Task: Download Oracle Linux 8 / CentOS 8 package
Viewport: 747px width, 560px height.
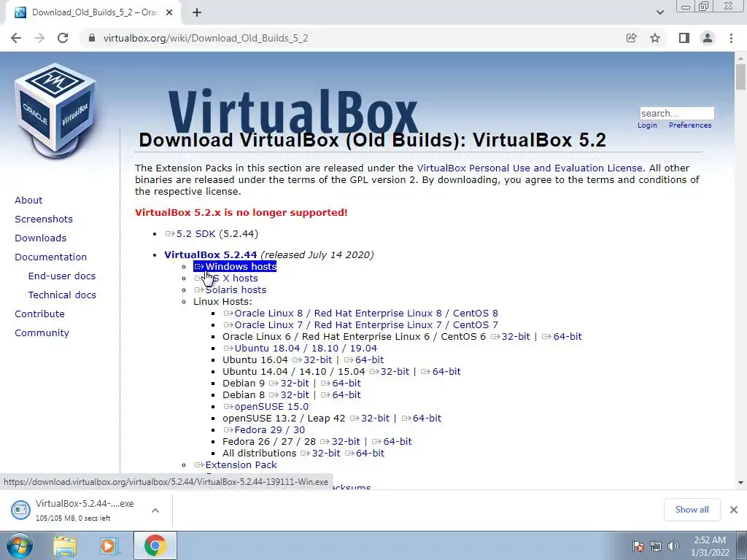Action: tap(361, 314)
